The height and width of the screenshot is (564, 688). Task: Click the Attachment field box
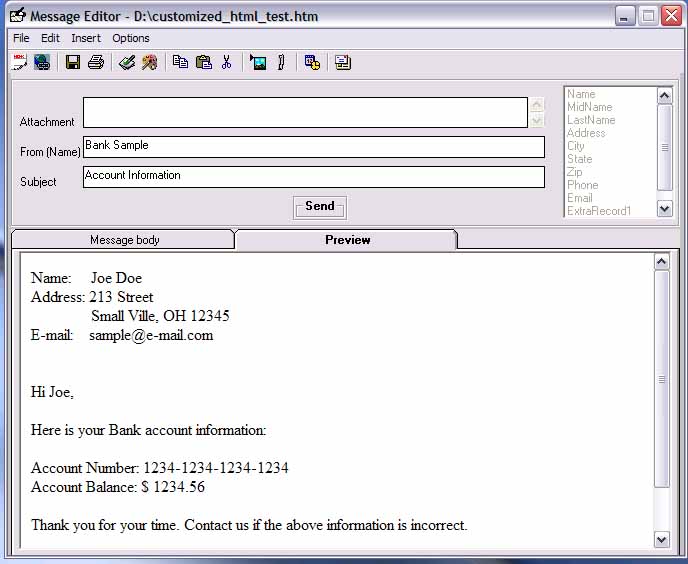pyautogui.click(x=304, y=112)
